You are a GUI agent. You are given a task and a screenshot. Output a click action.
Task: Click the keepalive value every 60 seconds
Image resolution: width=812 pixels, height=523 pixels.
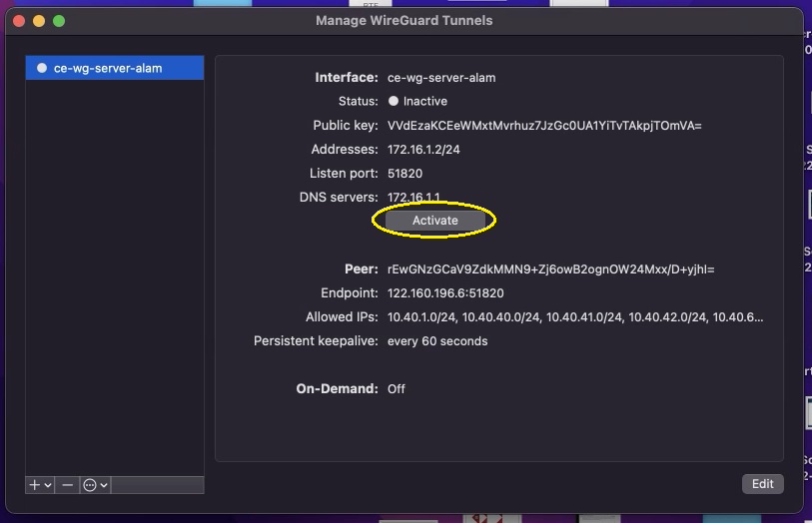(437, 341)
